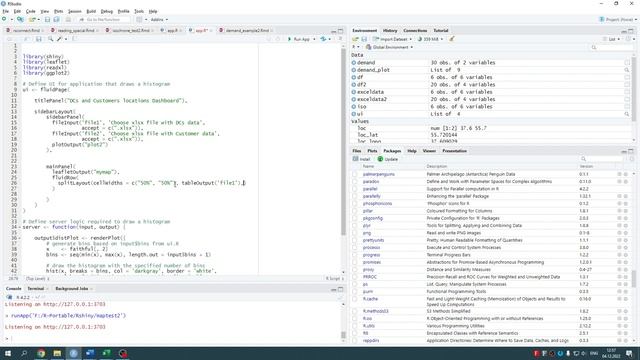Click the packages search input field
Image resolution: width=640 pixels, height=360 pixels.
point(602,159)
